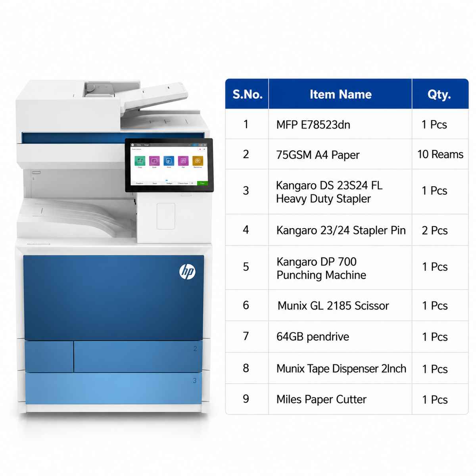Viewport: 476px width, 476px height.
Task: Select the 'Miles Paper Cutter' cell
Action: point(340,399)
